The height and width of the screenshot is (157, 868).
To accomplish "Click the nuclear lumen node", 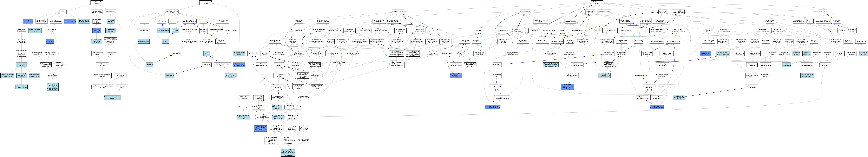I will tap(207, 65).
